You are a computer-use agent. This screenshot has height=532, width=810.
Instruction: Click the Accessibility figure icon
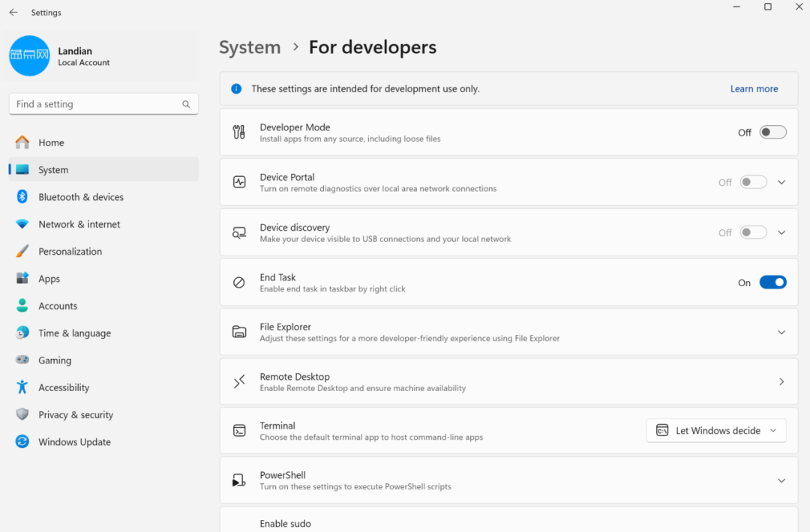click(22, 387)
